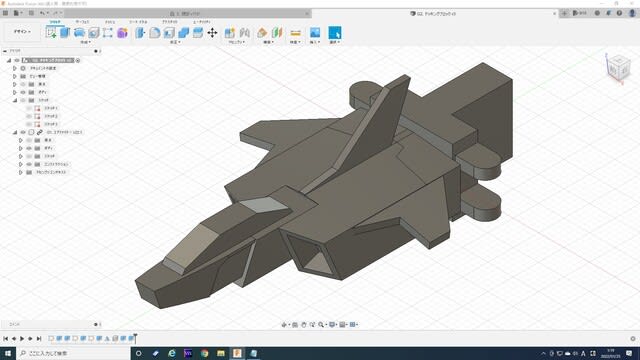Image resolution: width=640 pixels, height=360 pixels.
Task: Toggle visibility of Sketch 1
Action: (x=29, y=108)
